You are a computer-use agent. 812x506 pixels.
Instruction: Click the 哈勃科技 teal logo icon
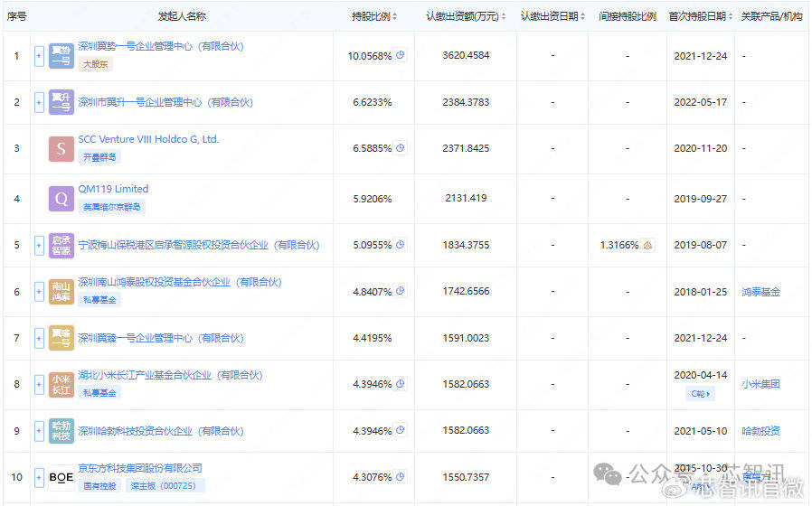click(61, 431)
